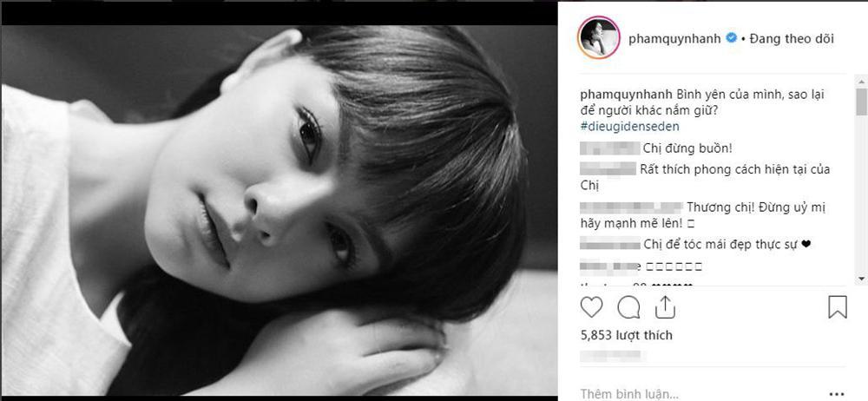
Task: Open the phamquynhanh profile avatar
Action: point(598,37)
